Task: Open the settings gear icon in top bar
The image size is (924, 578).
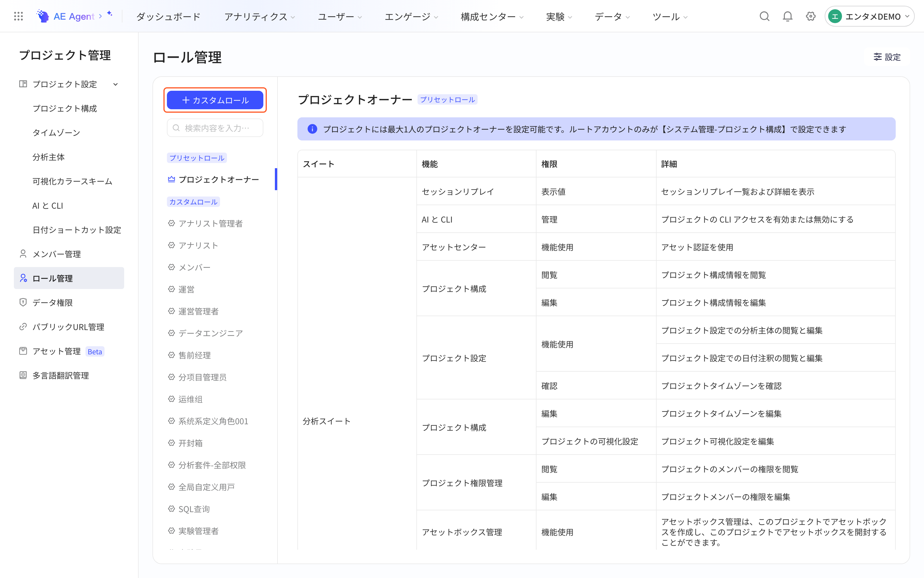Action: coord(811,16)
